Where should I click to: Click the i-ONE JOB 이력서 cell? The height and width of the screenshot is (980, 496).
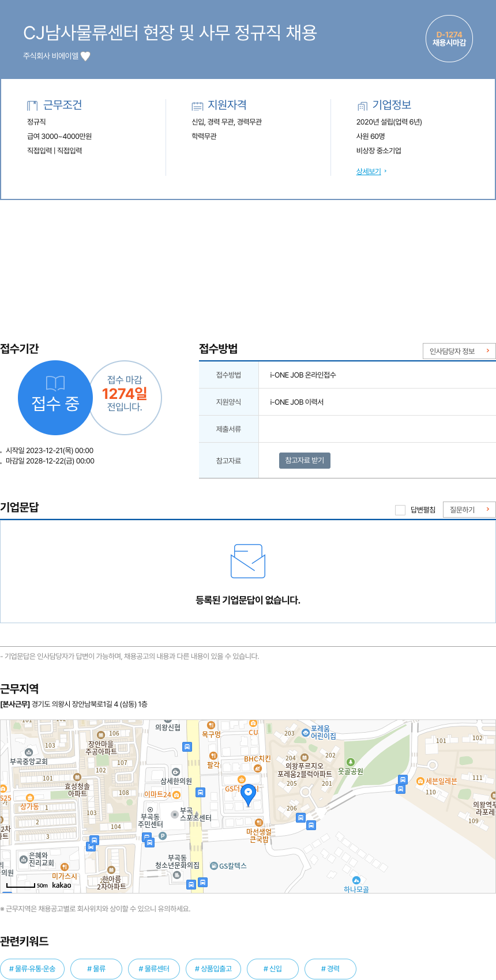pos(296,402)
